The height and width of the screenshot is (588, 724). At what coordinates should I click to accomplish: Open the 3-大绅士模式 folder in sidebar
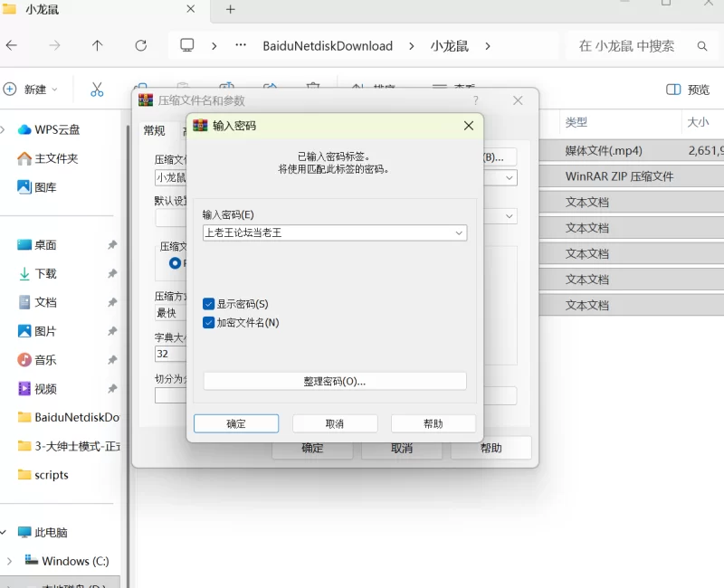click(x=69, y=446)
